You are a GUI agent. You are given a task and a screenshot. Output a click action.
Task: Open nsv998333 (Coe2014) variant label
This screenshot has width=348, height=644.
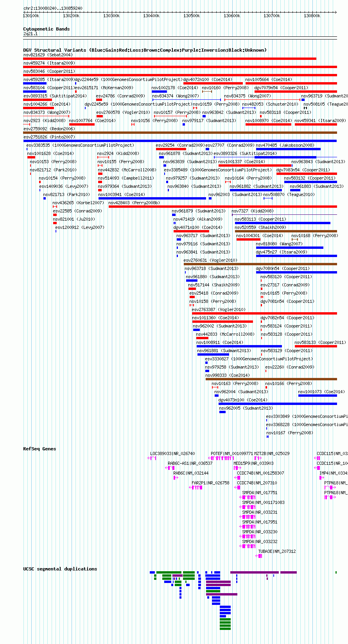[228, 375]
